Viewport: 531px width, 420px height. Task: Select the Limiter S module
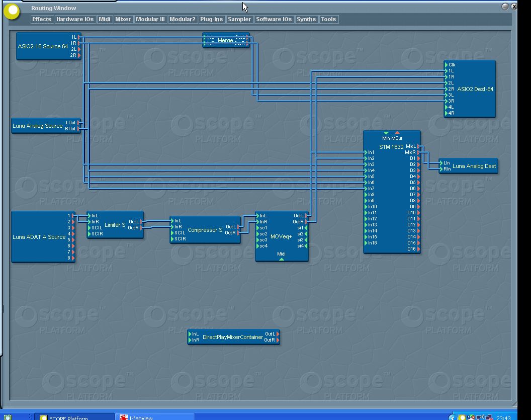(115, 225)
